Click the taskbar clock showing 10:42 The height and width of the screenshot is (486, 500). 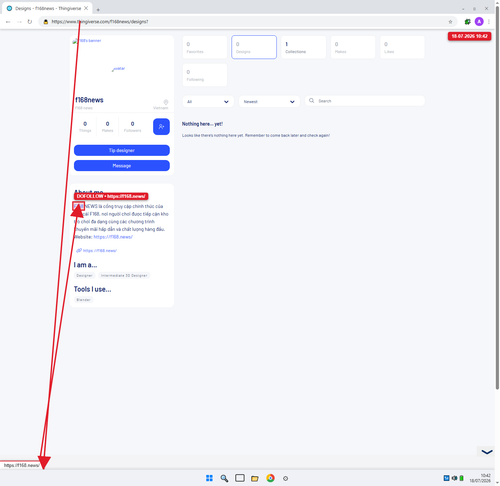click(480, 478)
